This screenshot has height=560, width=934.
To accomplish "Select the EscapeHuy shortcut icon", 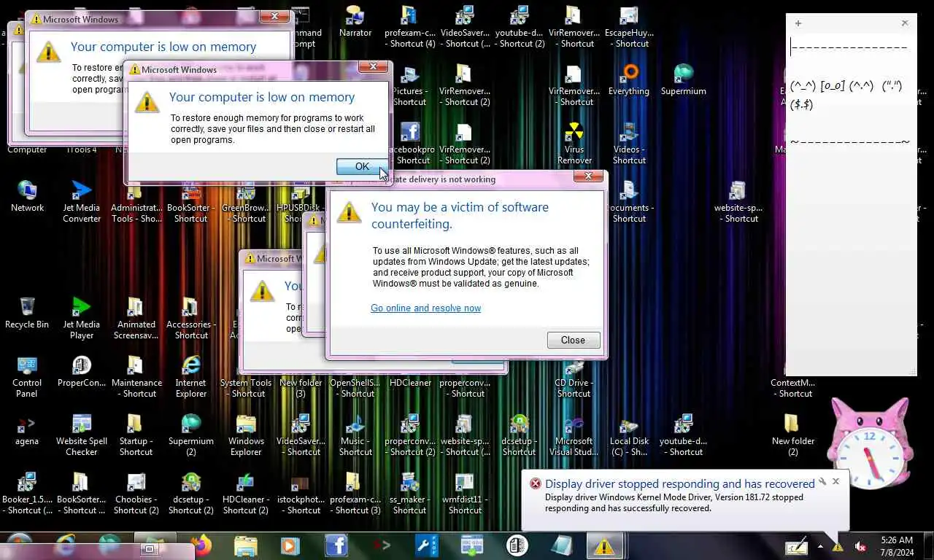I will (x=629, y=27).
